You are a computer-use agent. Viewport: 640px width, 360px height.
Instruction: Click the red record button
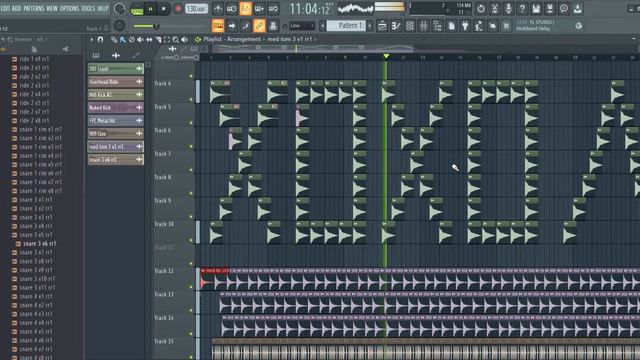178,9
